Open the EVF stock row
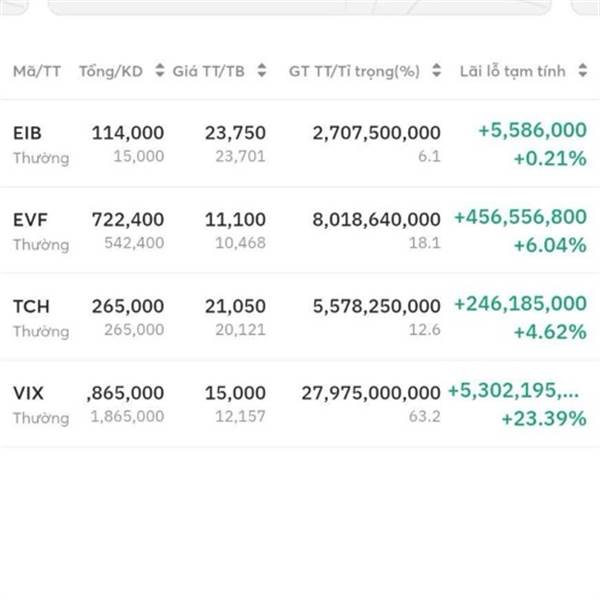The image size is (600, 600). (x=300, y=230)
